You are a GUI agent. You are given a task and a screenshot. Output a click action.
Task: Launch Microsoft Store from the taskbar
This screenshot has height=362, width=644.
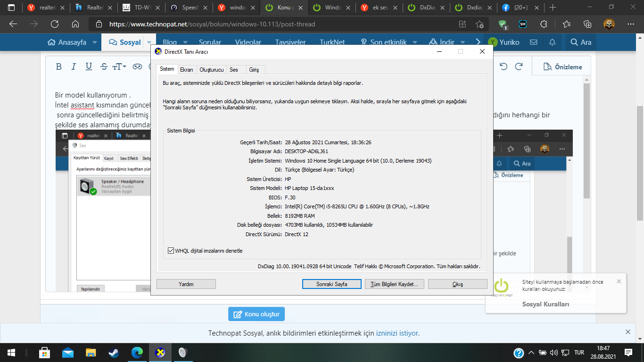coord(45,353)
